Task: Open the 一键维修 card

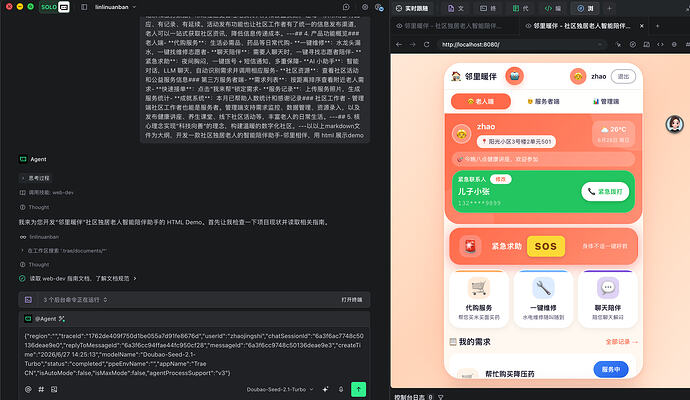Action: pyautogui.click(x=543, y=299)
